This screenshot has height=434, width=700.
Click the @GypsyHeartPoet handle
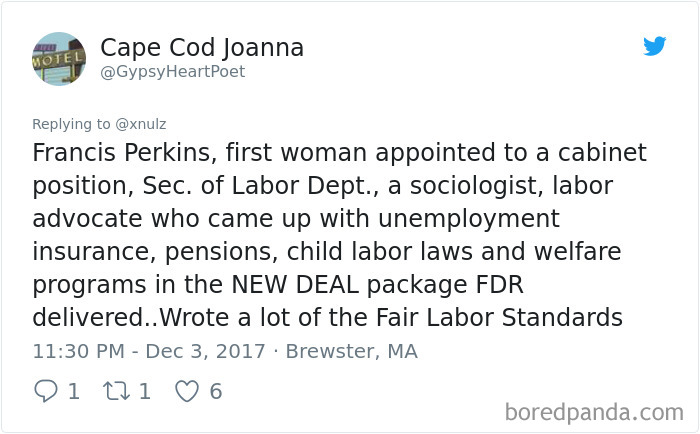tap(172, 72)
